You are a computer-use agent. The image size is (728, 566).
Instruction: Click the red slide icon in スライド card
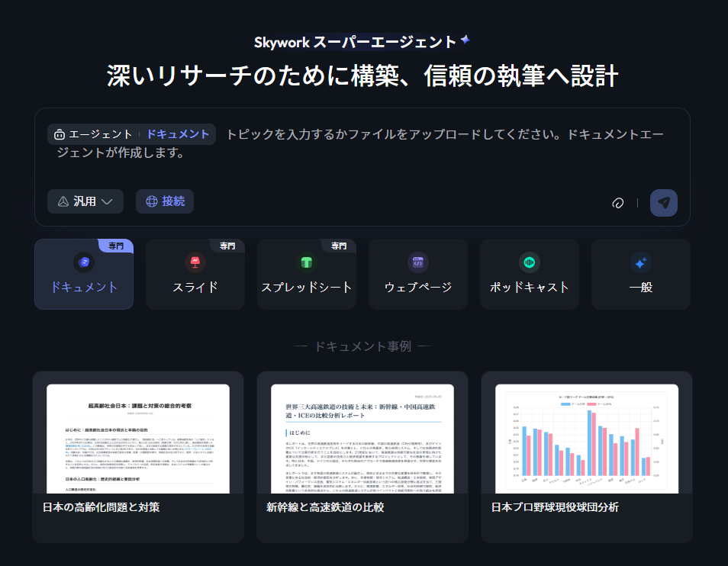(195, 262)
